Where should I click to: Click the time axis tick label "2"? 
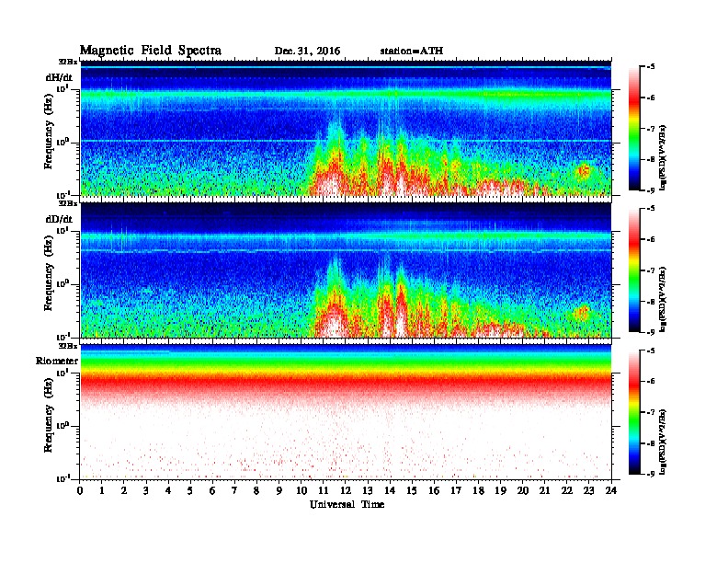124,490
